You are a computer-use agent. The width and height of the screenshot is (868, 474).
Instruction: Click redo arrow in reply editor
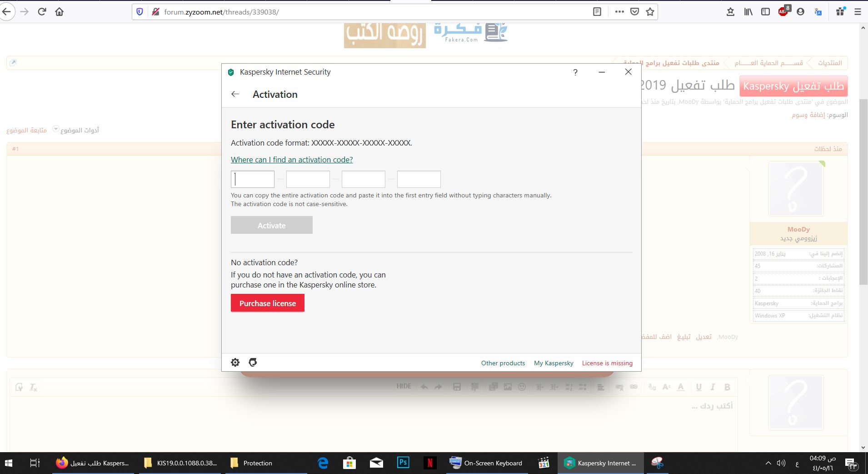[x=439, y=387]
